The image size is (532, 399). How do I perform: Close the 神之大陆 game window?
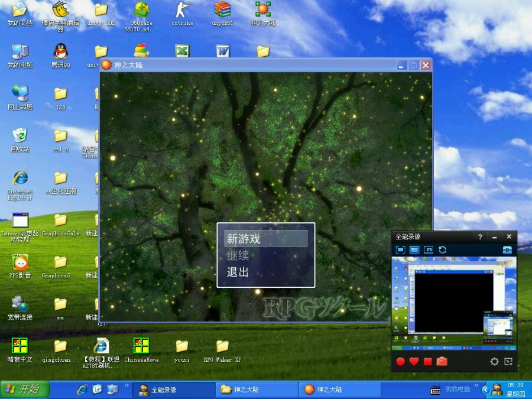[426, 65]
